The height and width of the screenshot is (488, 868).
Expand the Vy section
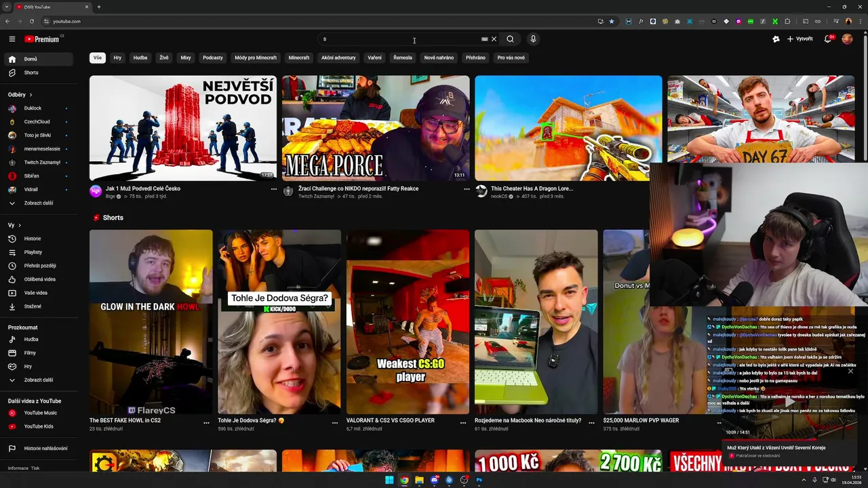pyautogui.click(x=15, y=225)
